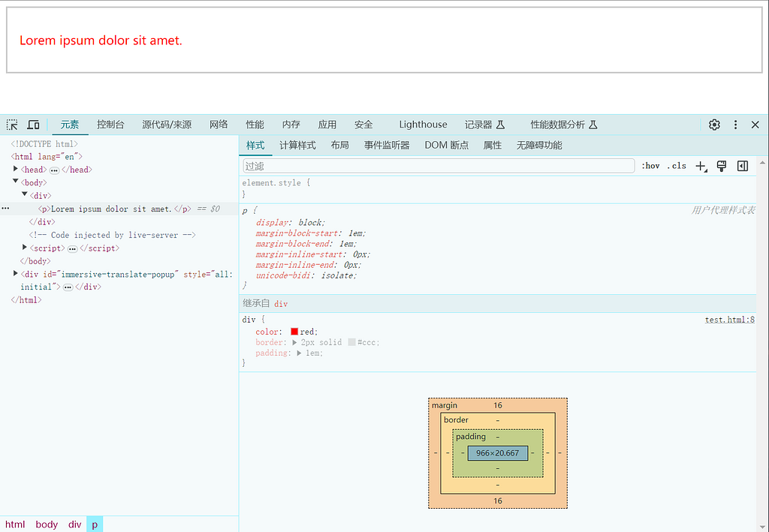Open the 计算样式 tab

[x=297, y=146]
